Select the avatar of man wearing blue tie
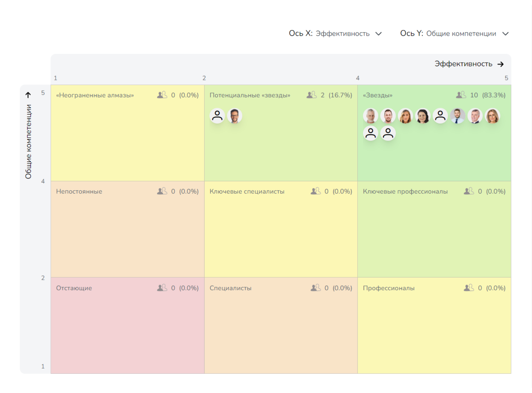 458,116
